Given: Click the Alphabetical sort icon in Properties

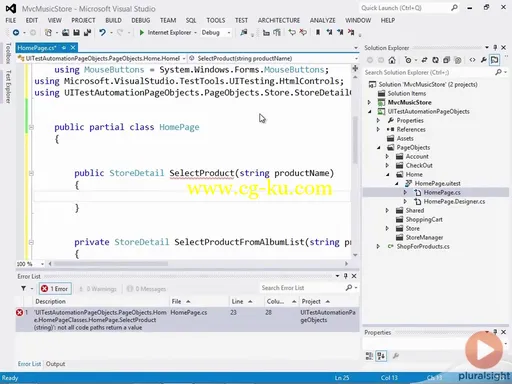Looking at the screenshot, I should tap(381, 356).
